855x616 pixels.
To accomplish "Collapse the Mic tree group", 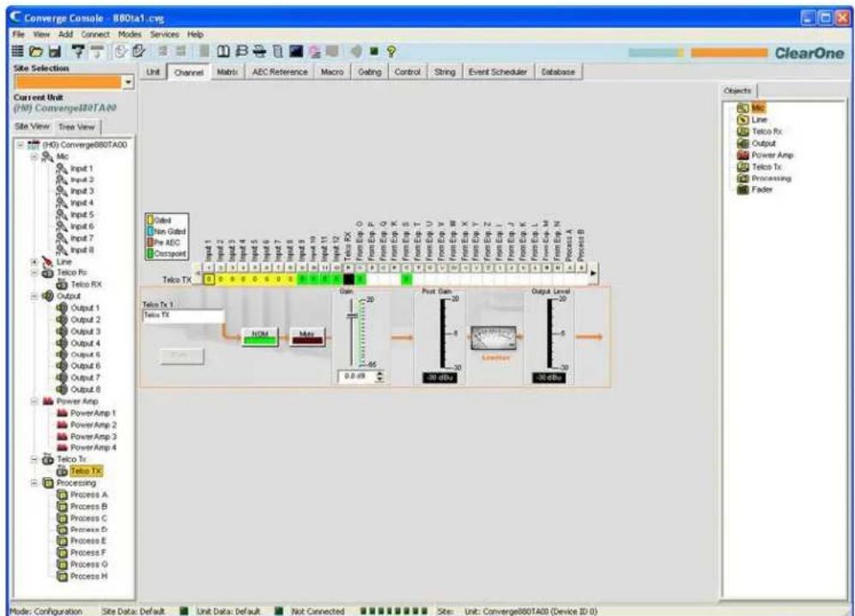I will [x=34, y=156].
